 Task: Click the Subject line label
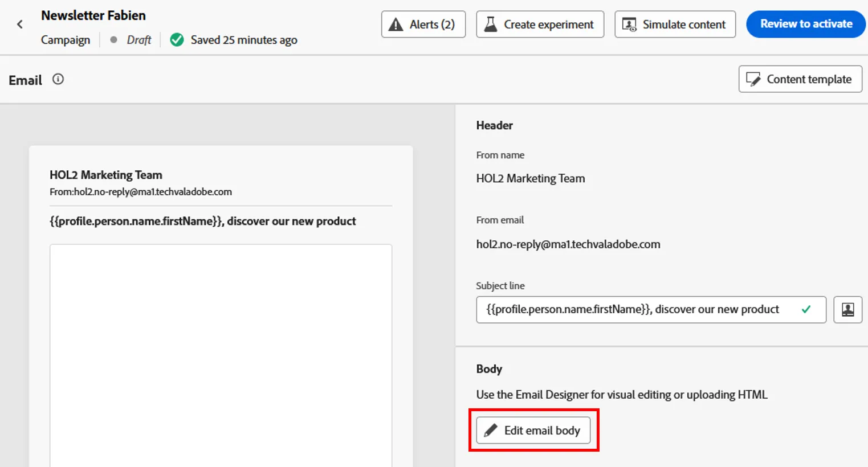pyautogui.click(x=500, y=286)
